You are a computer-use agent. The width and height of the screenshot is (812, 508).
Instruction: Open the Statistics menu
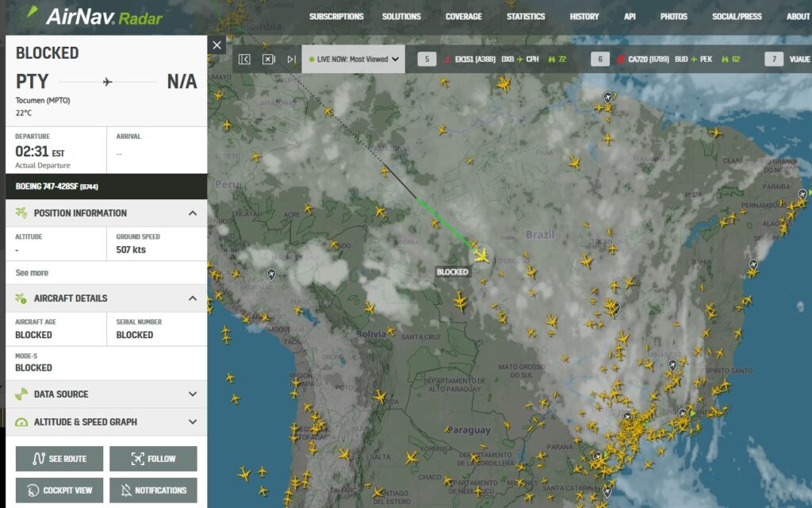point(526,17)
